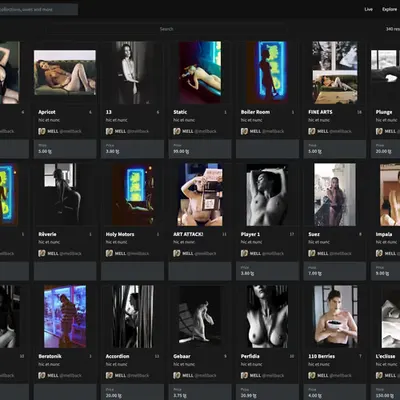Viewport: 400px width, 400px height.
Task: Click creator avatar on FINE ARTS card
Action: [x=312, y=131]
